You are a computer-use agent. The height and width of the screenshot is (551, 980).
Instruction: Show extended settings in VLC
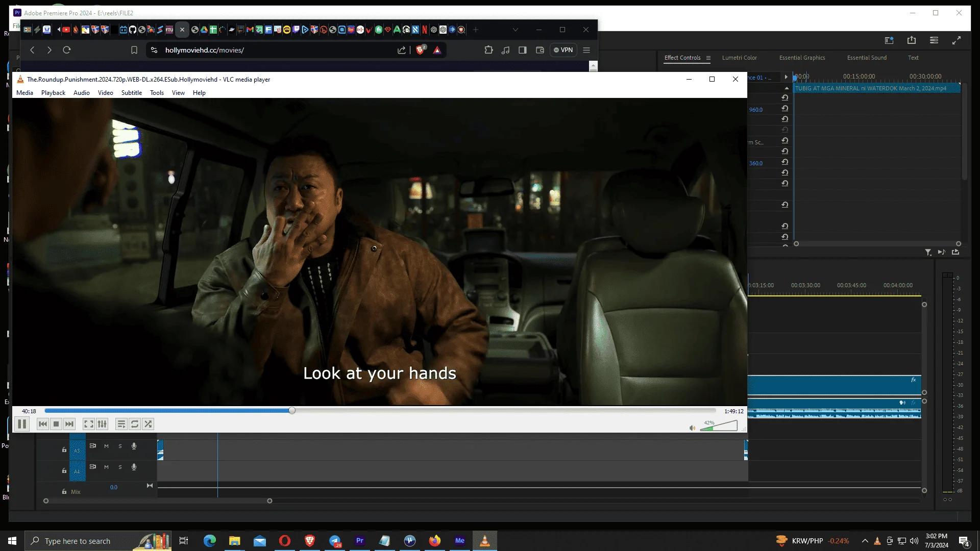(x=102, y=424)
